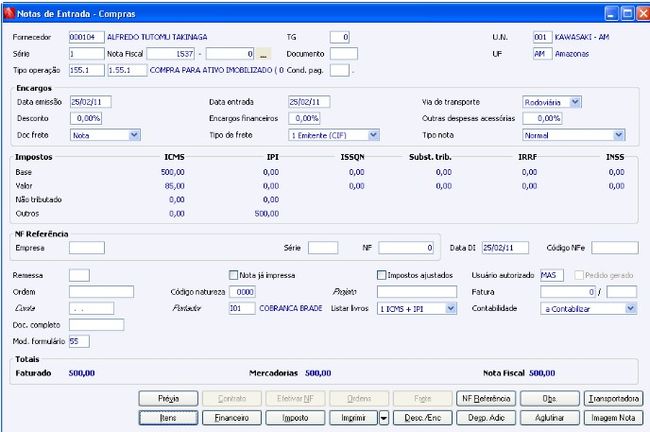The image size is (650, 432).
Task: Expand the 'Tipo nota' dropdown
Action: point(619,134)
